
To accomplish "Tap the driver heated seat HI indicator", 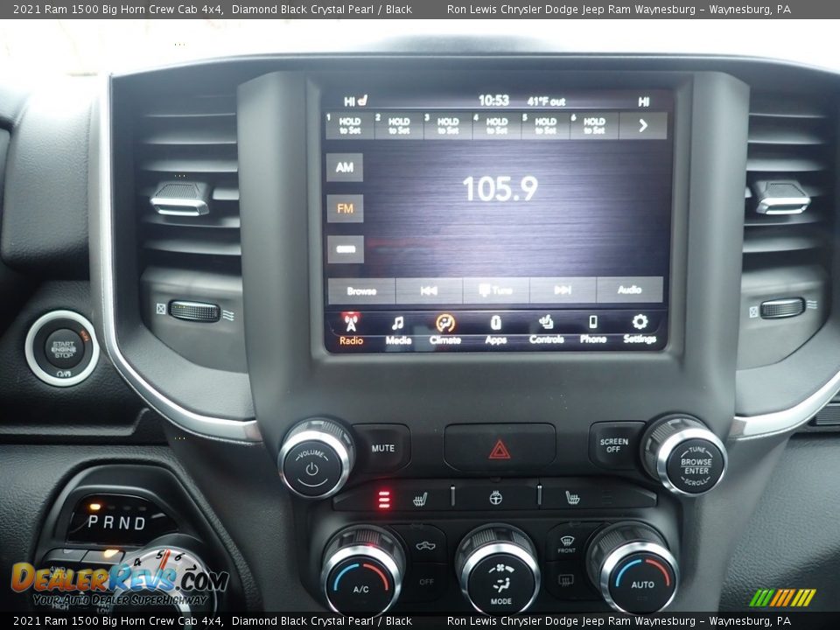I will [x=356, y=101].
